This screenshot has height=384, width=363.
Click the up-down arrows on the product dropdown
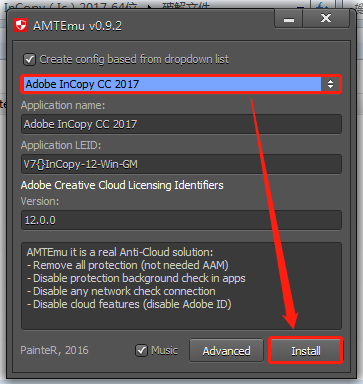click(x=330, y=84)
